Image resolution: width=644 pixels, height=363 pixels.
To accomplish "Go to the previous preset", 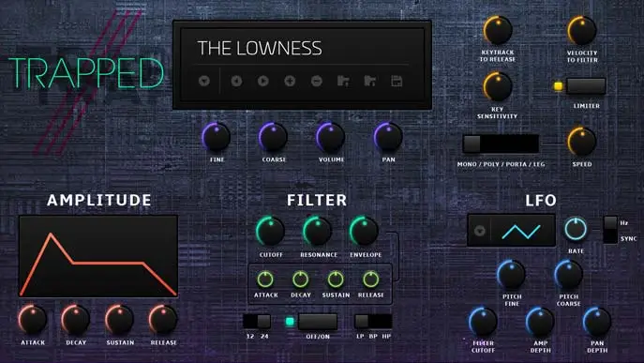I will coord(236,81).
